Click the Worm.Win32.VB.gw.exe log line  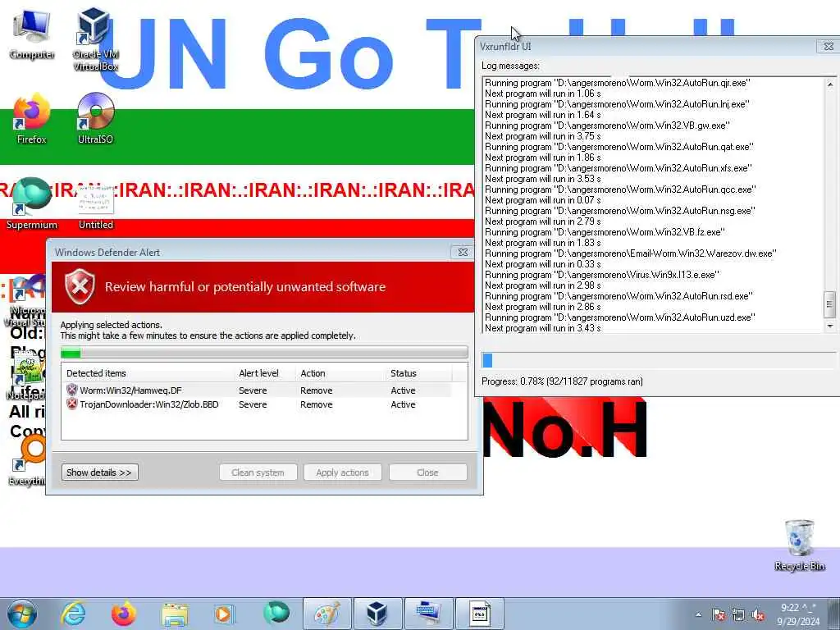point(607,126)
